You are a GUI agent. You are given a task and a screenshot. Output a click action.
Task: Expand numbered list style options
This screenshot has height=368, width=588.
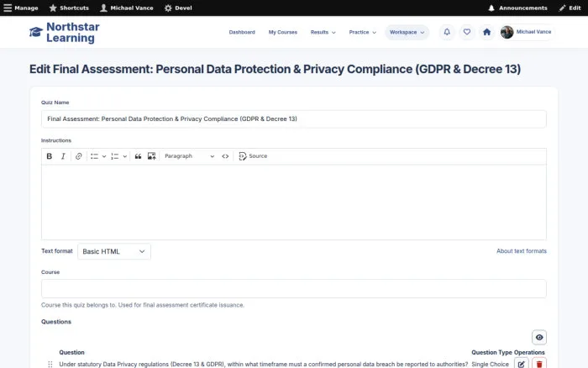[125, 156]
